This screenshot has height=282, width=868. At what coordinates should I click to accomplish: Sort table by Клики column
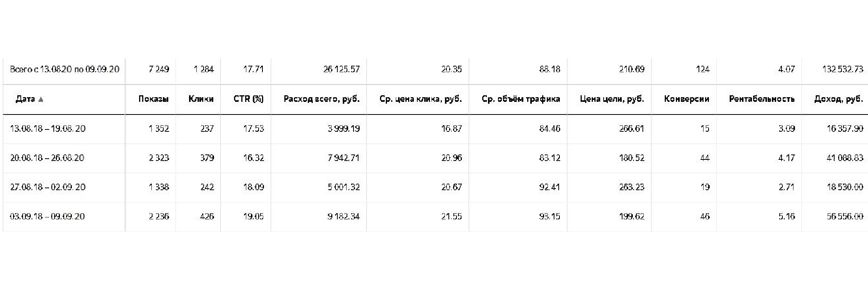pyautogui.click(x=201, y=99)
